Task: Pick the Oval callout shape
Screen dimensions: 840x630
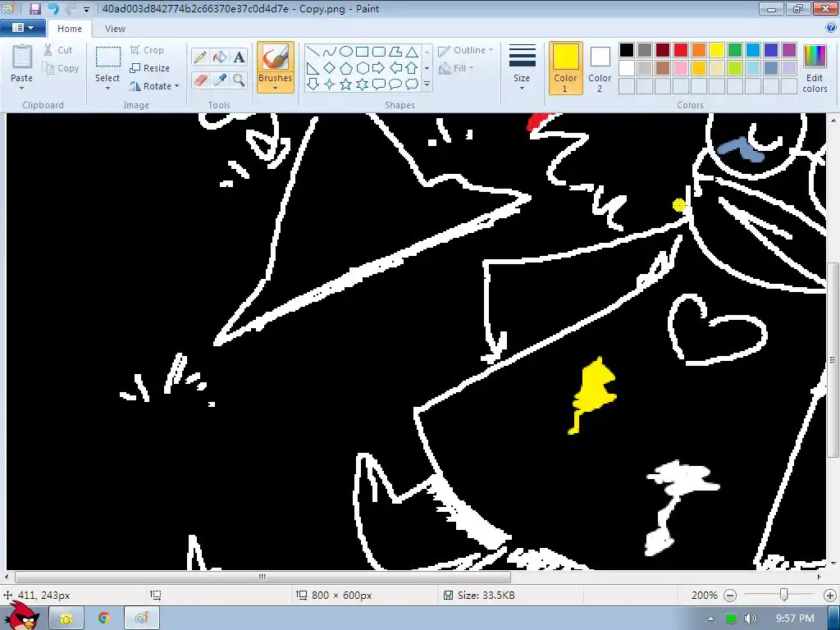Action: click(x=395, y=84)
